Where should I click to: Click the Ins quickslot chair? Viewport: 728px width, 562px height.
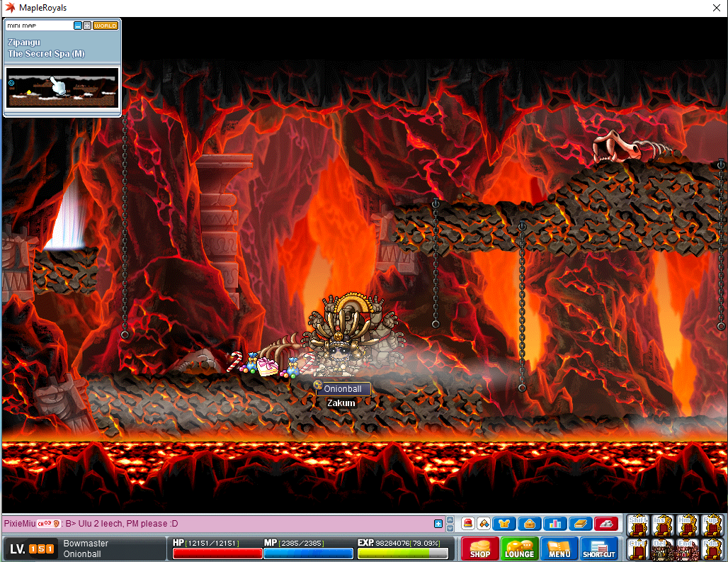663,525
